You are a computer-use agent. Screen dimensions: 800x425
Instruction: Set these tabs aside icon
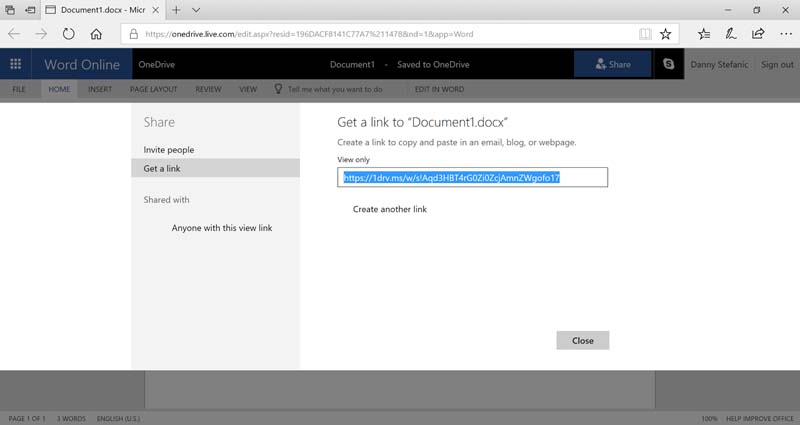pyautogui.click(x=31, y=10)
